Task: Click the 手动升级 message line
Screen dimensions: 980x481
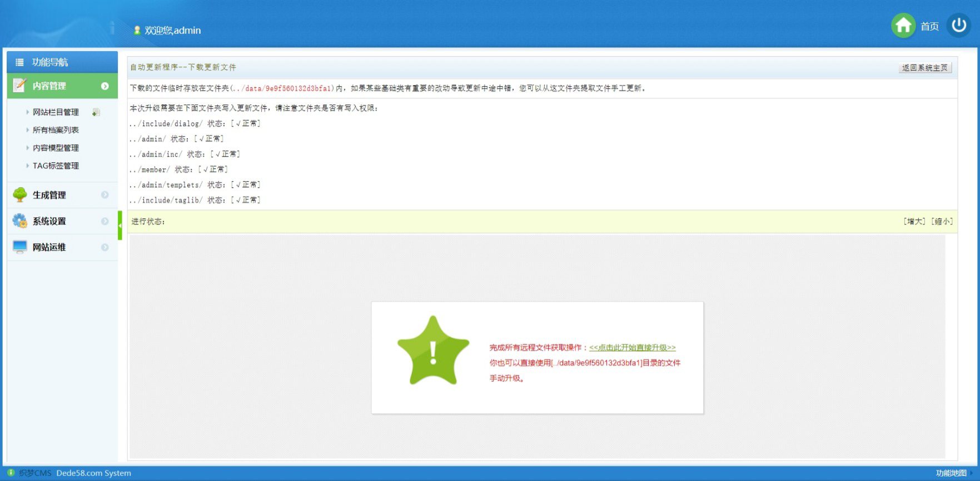Action: (506, 378)
